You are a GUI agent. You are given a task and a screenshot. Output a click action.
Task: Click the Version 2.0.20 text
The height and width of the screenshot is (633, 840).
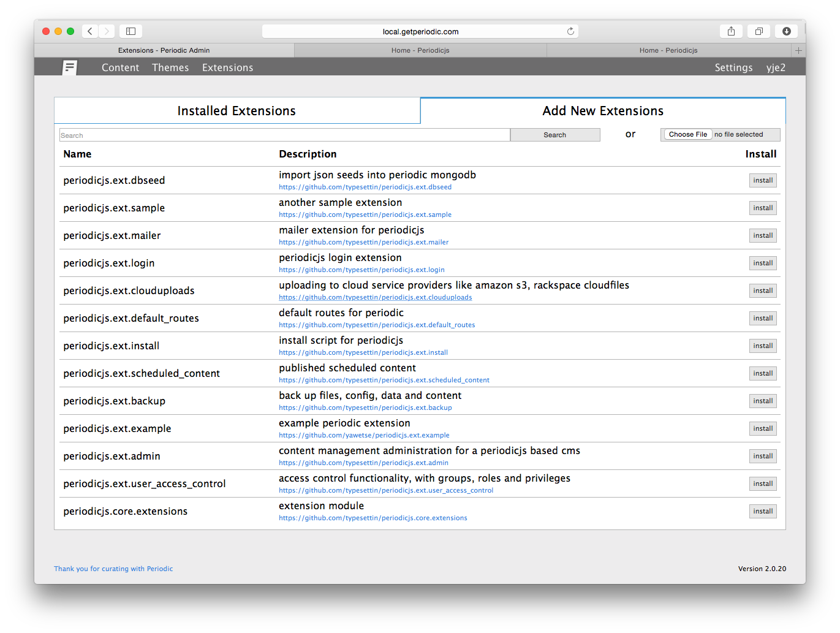tap(762, 569)
